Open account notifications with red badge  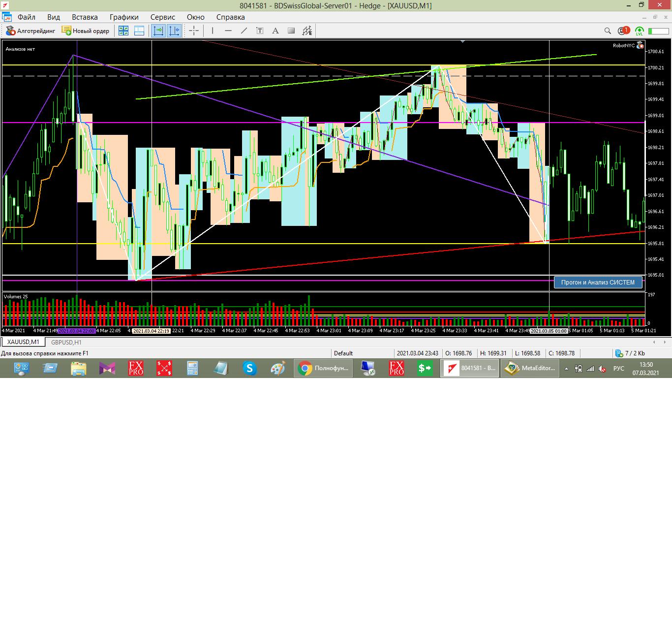click(x=623, y=31)
